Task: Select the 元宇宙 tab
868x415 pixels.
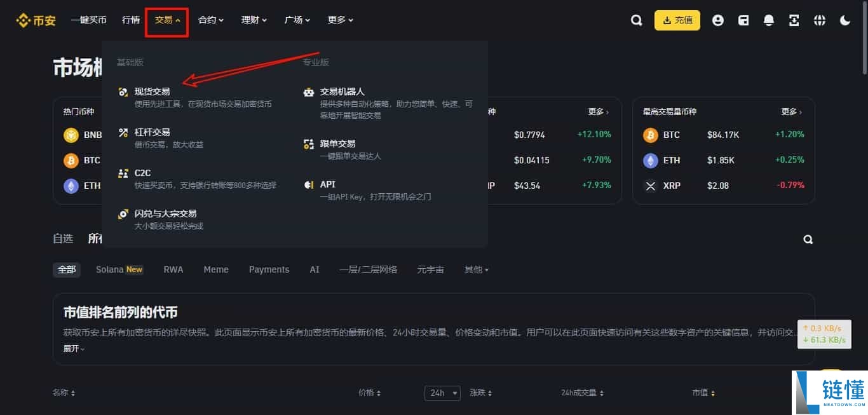Action: [x=431, y=269]
